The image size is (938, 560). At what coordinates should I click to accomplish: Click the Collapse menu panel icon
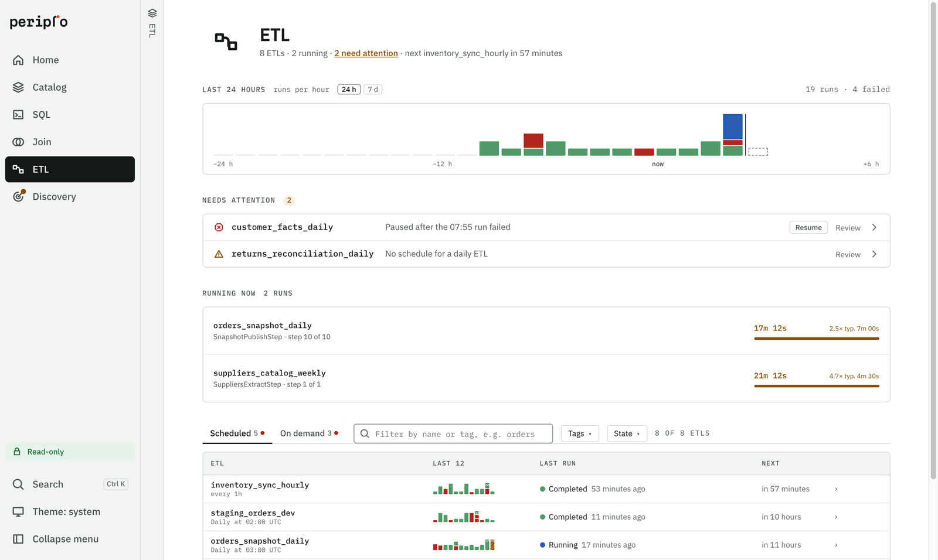click(18, 539)
